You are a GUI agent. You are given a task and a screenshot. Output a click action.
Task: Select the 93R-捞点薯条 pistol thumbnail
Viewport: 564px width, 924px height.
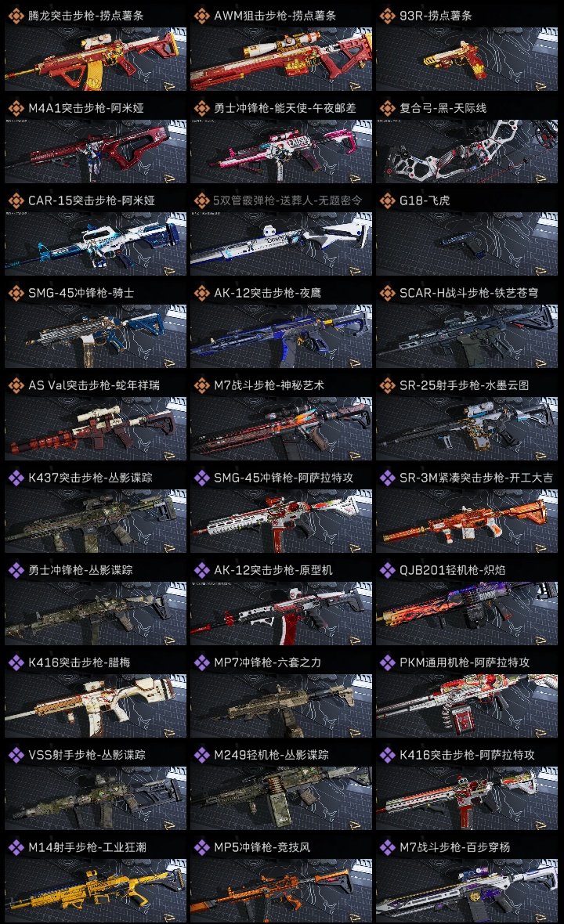[x=467, y=59]
